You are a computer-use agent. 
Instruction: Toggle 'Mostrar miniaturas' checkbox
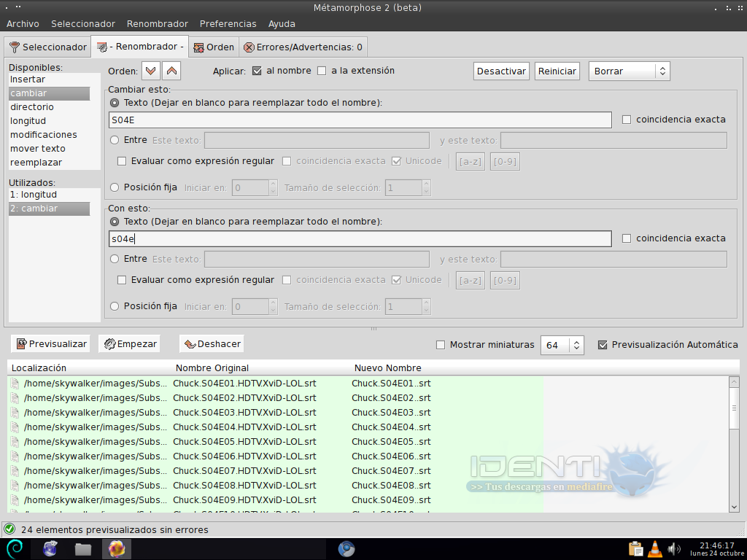(441, 345)
